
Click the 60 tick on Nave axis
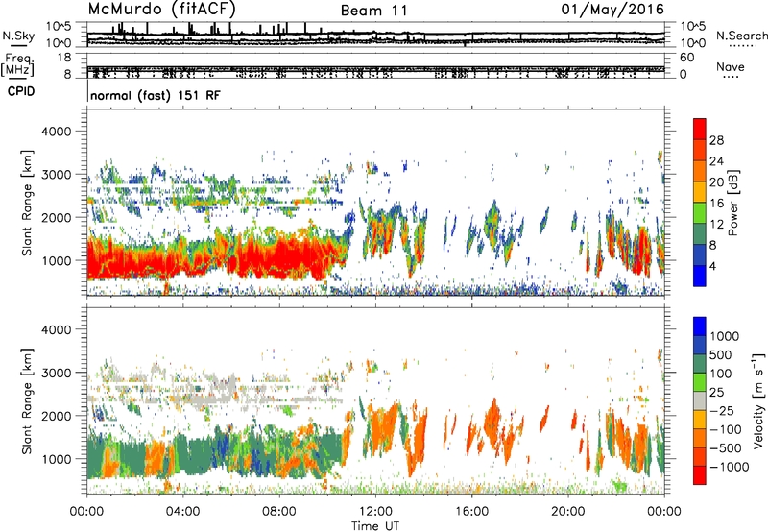pos(686,58)
